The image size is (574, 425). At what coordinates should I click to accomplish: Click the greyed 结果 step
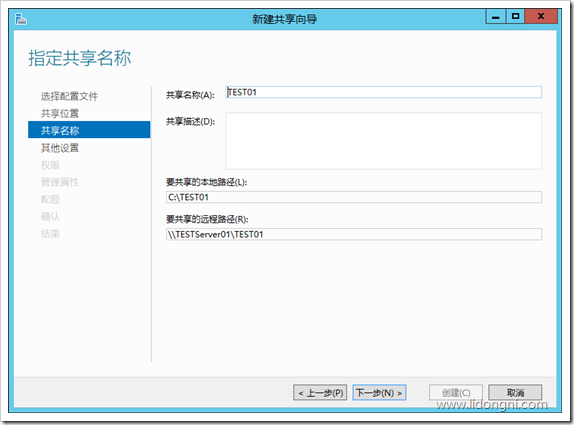pos(50,234)
